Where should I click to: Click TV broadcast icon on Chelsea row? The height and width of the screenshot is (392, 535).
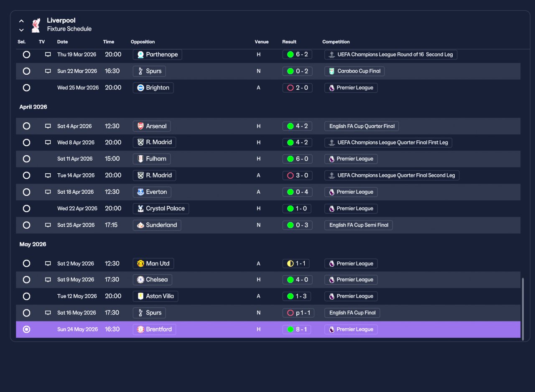[48, 280]
